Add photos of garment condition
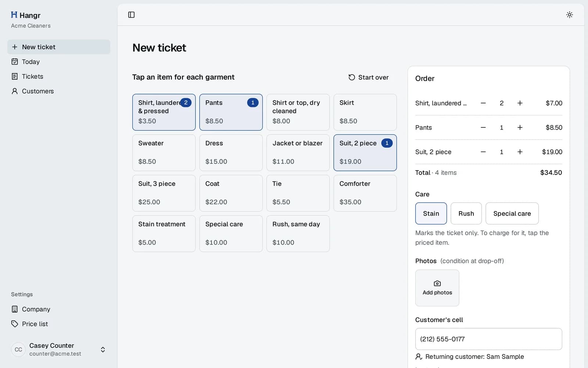 437,288
